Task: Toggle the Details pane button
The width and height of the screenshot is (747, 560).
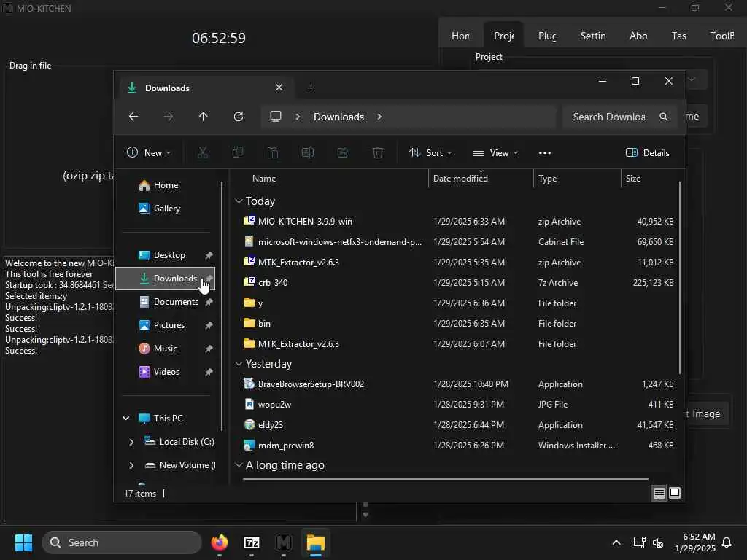Action: 648,153
